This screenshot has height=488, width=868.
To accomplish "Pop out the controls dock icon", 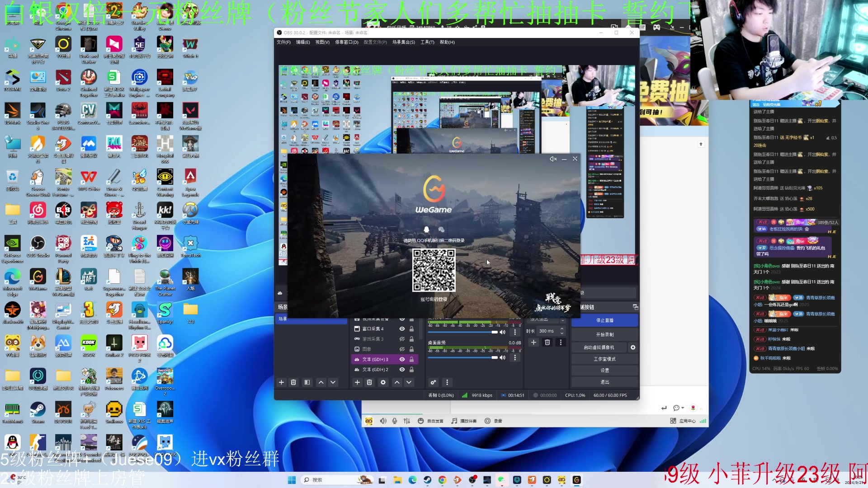I will [635, 307].
